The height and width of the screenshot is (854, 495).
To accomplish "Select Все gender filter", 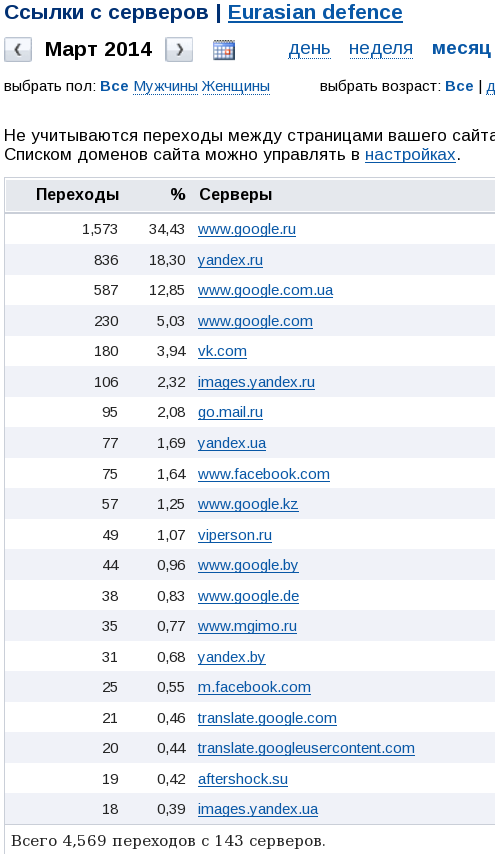I will (114, 86).
